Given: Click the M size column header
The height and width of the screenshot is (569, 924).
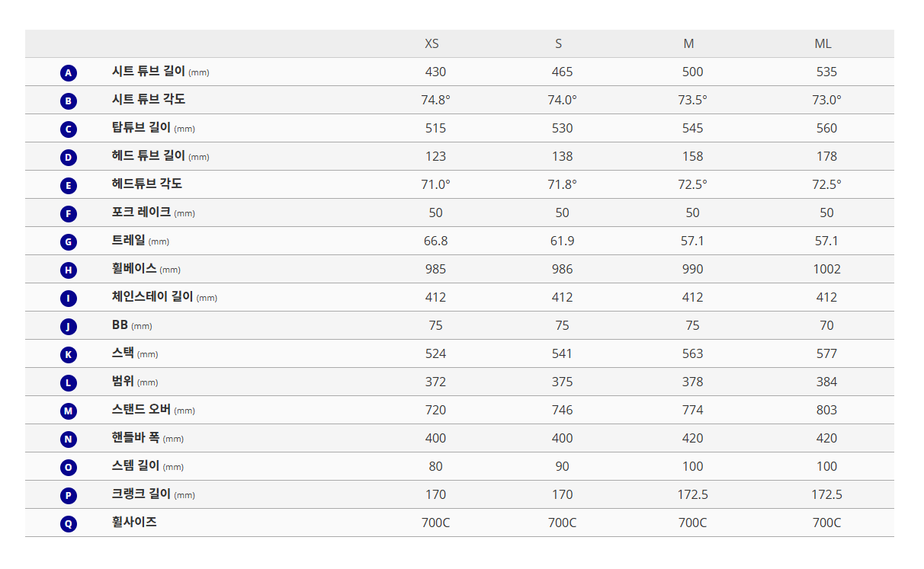Looking at the screenshot, I should [688, 43].
